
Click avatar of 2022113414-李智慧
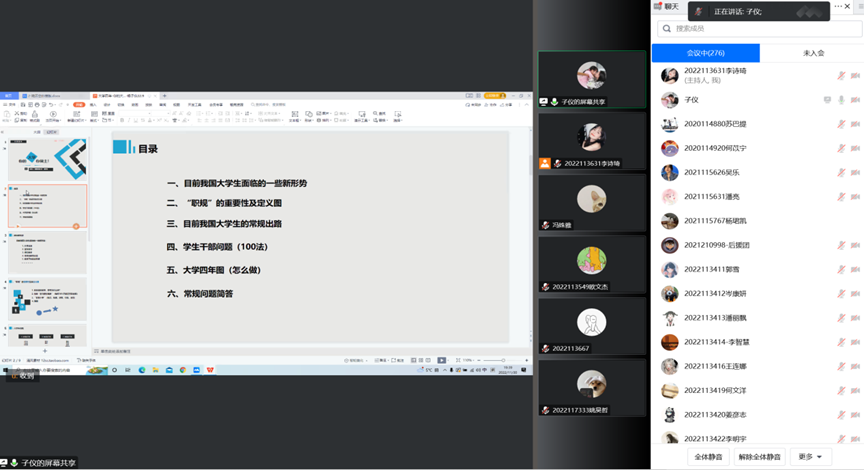pos(670,341)
